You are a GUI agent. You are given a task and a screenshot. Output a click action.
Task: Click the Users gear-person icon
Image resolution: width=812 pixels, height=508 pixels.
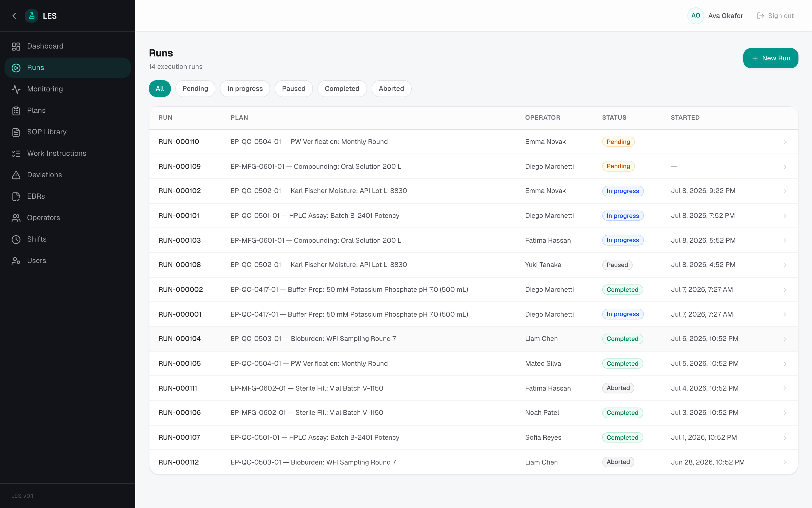coord(16,261)
